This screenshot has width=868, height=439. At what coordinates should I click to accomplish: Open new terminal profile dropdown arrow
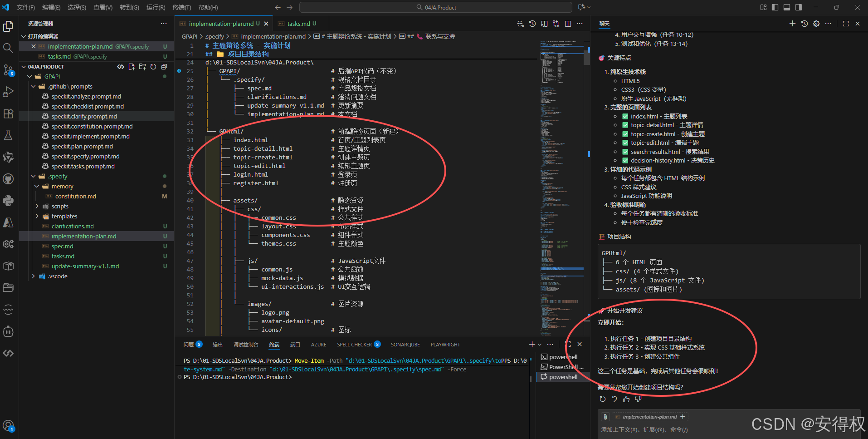(540, 345)
